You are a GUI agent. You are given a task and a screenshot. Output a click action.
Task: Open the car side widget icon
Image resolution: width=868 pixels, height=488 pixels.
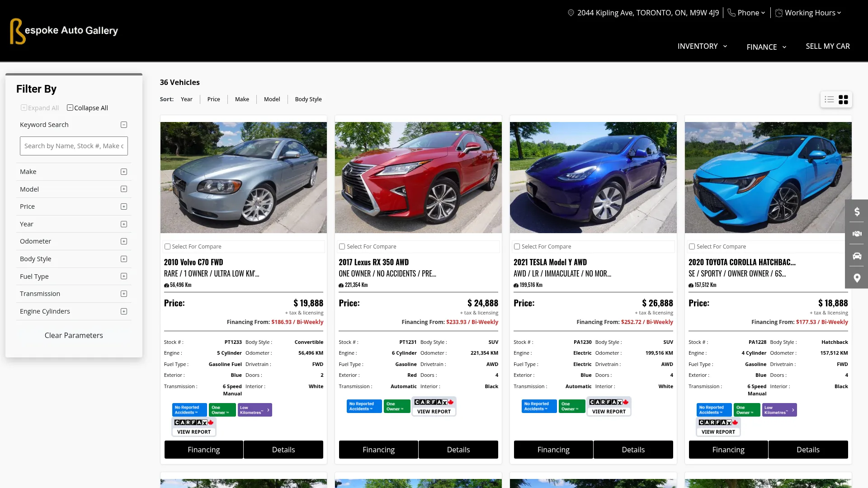click(x=857, y=256)
